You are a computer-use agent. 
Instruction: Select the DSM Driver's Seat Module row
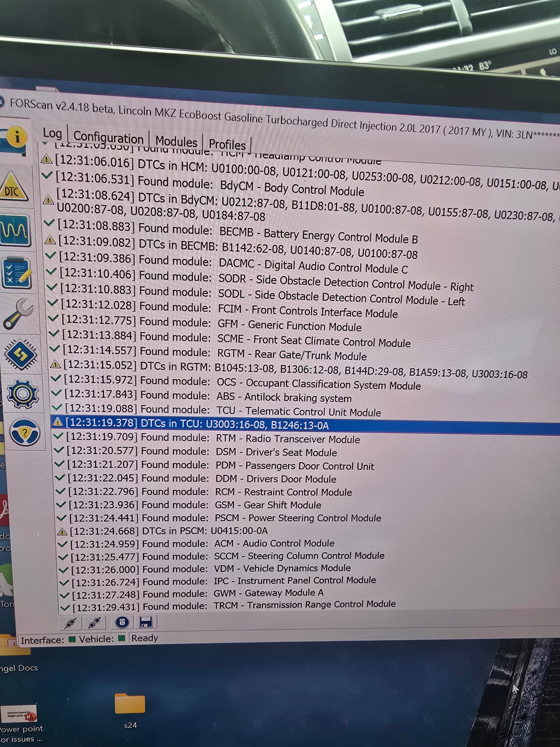click(195, 451)
